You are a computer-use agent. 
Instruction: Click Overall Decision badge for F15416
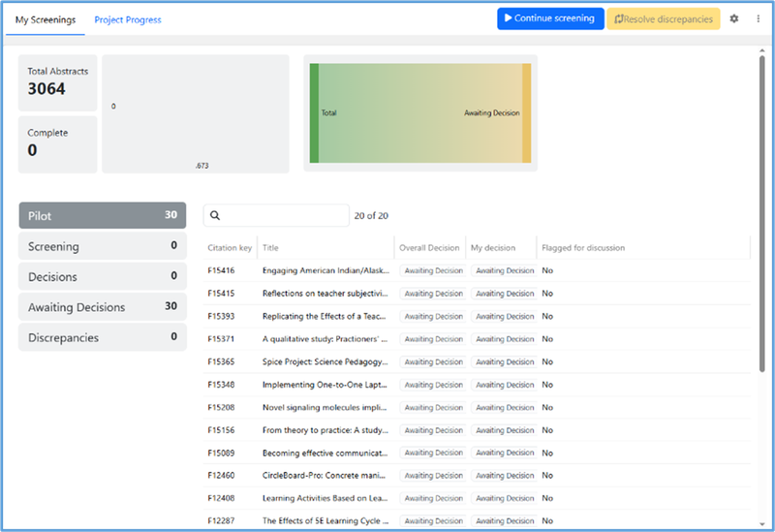pyautogui.click(x=433, y=270)
